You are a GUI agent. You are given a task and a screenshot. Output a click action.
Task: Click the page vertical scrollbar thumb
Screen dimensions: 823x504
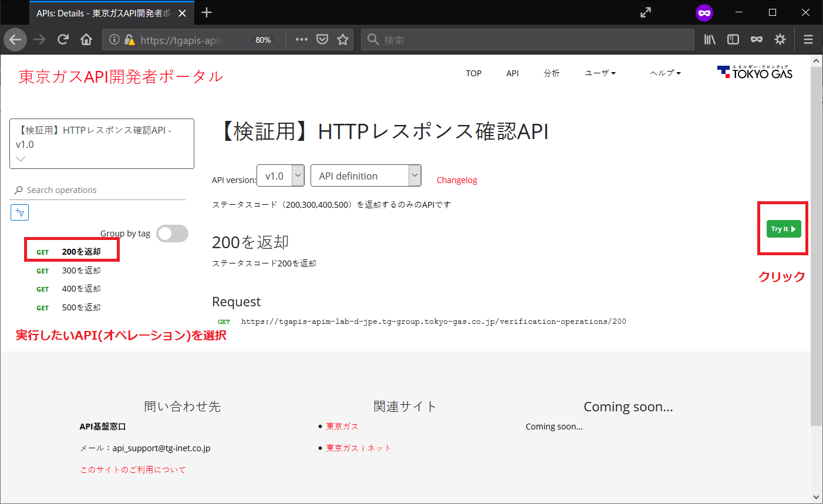[817, 246]
